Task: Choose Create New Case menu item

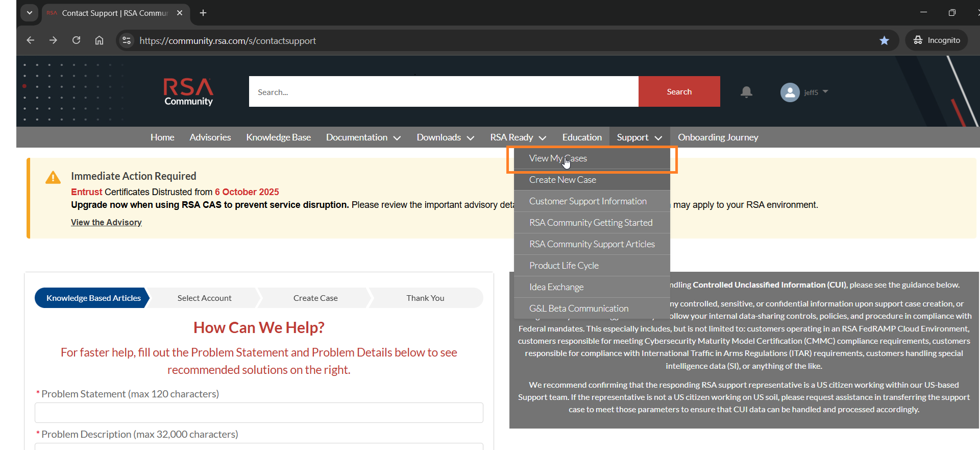Action: click(562, 180)
